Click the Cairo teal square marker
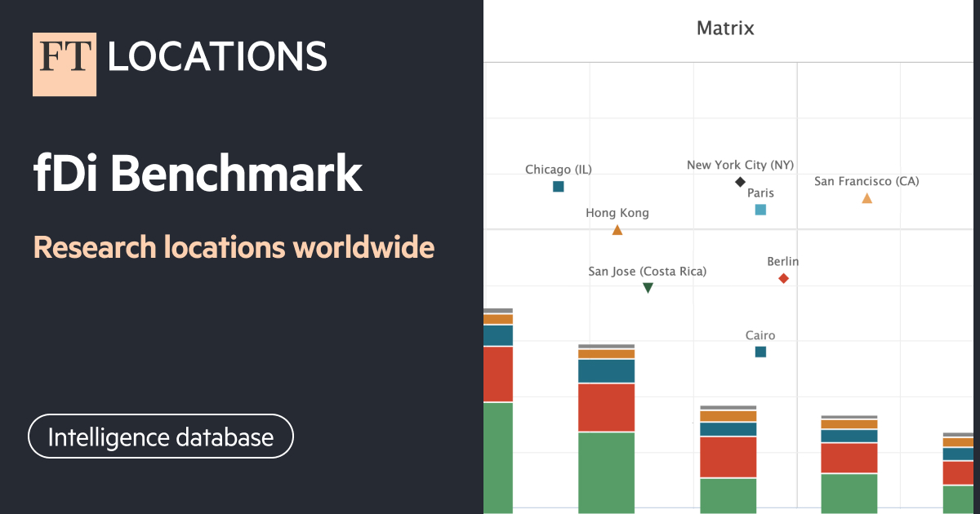The image size is (980, 514). click(759, 352)
